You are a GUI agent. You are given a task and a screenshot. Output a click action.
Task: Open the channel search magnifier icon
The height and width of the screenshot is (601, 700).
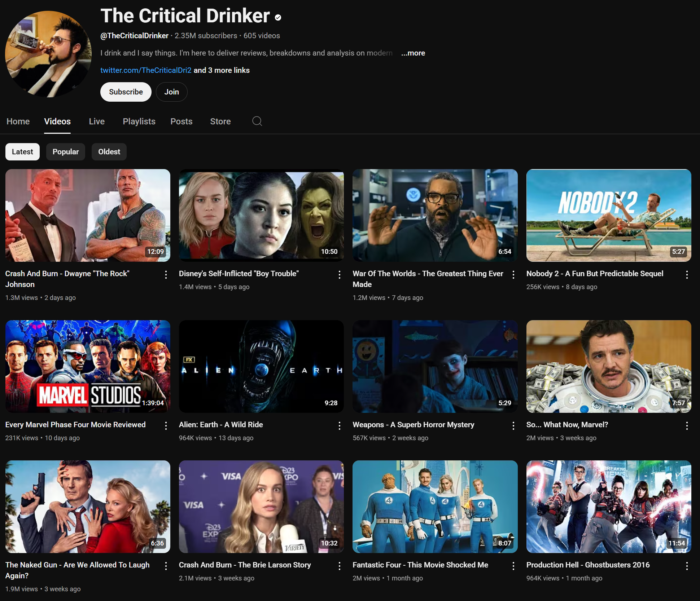(x=257, y=121)
